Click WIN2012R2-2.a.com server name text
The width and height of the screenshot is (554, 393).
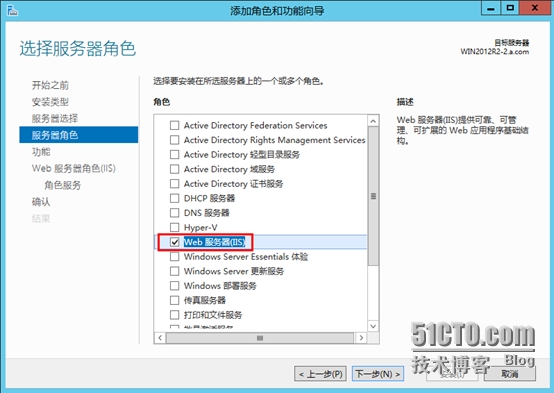click(495, 52)
